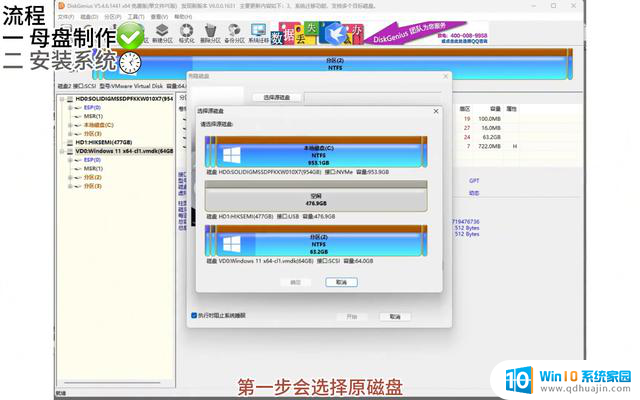Click the 选择源磁盘 button in the clone dialog

pos(277,98)
